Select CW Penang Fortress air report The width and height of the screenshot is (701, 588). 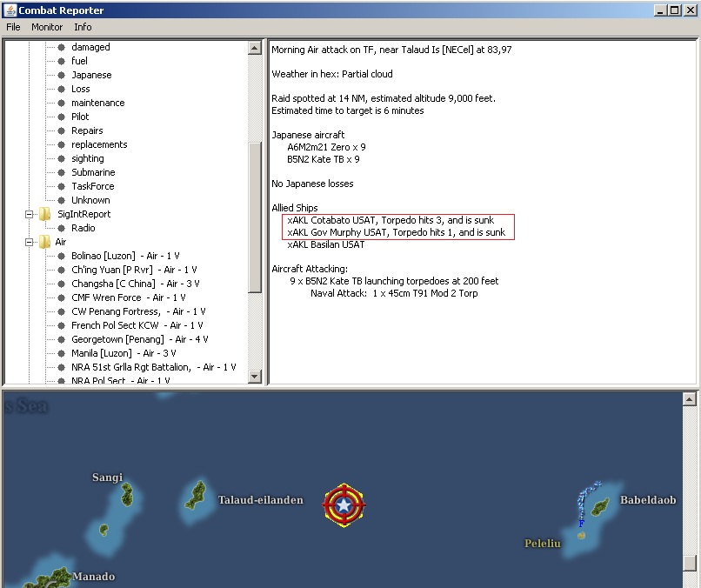[138, 311]
